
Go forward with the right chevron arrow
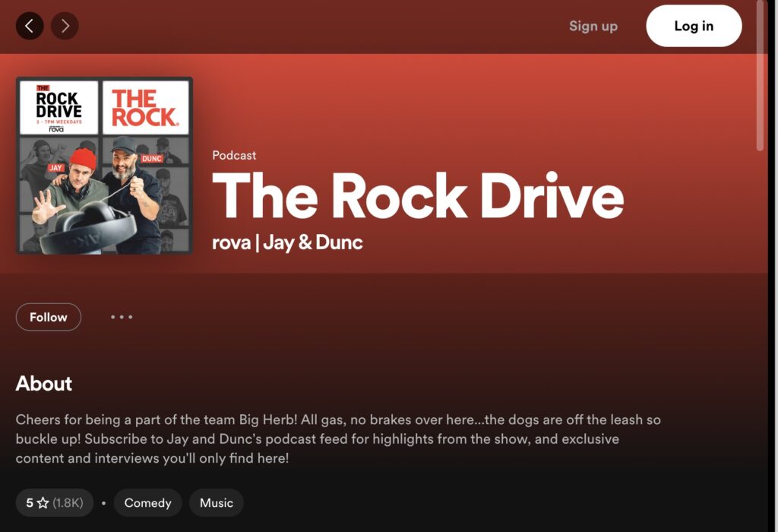coord(65,26)
